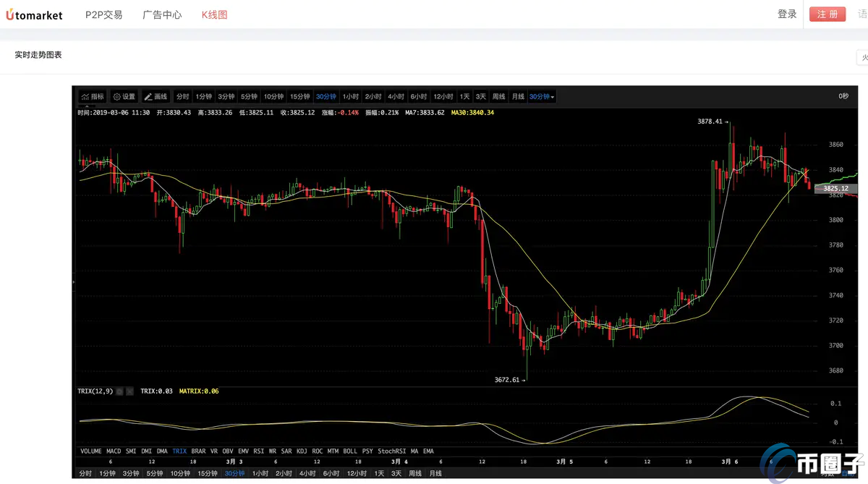Click the TRIX indicator settings icon
The height and width of the screenshot is (484, 868).
click(x=119, y=391)
